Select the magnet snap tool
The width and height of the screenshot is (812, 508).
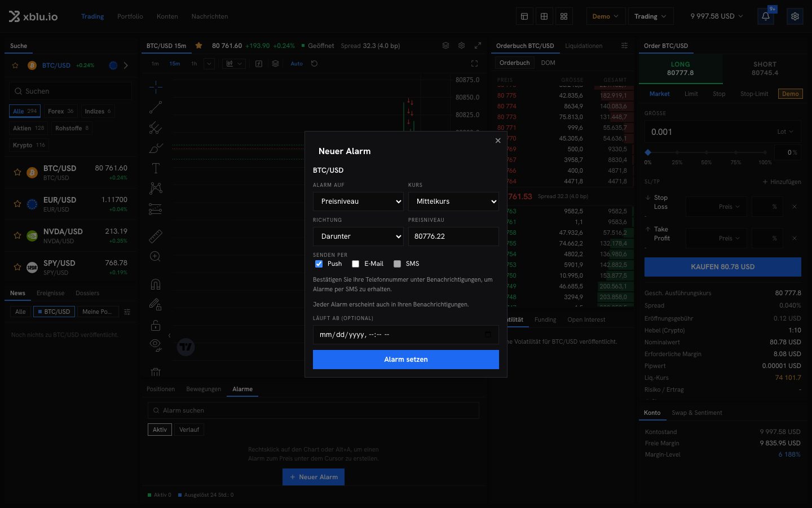coord(156,284)
